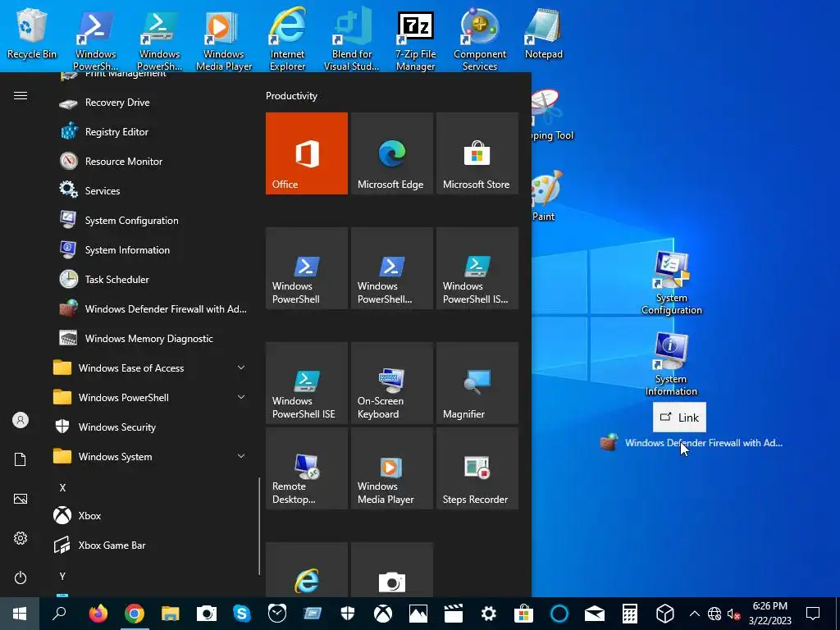840x630 pixels.
Task: Select the Internet Explorer desktop shortcut
Action: point(288,39)
